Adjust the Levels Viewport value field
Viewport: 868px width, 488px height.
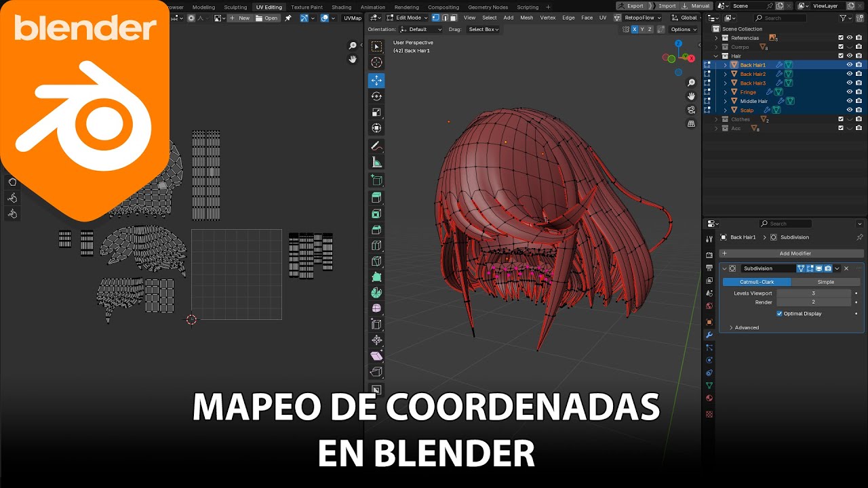pos(814,293)
